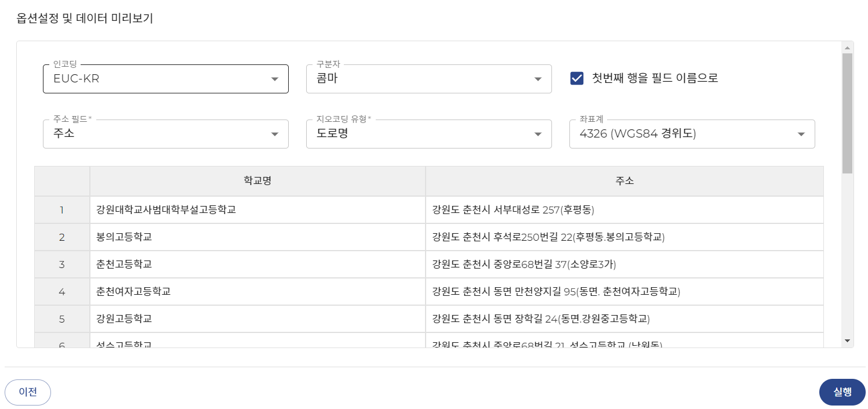Screen dimensions: 868x409
Task: Click the 학교명 column header
Action: coord(257,181)
